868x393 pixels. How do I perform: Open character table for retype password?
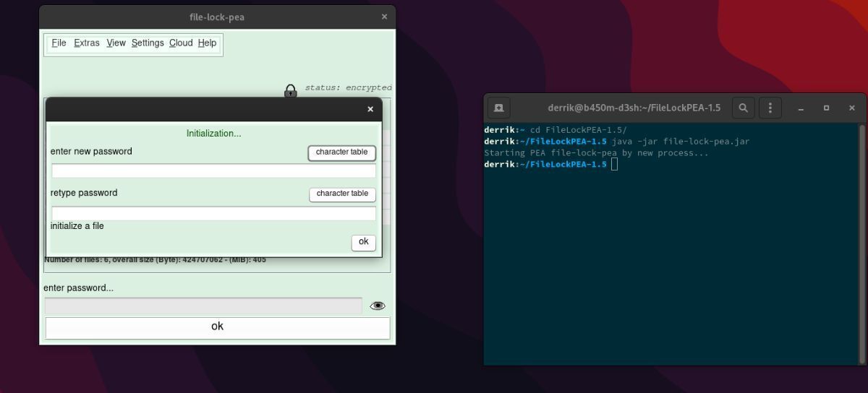pyautogui.click(x=342, y=194)
